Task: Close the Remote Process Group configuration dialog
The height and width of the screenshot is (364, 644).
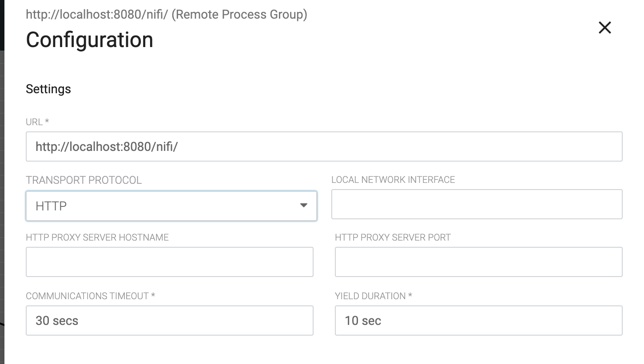Action: 605,28
